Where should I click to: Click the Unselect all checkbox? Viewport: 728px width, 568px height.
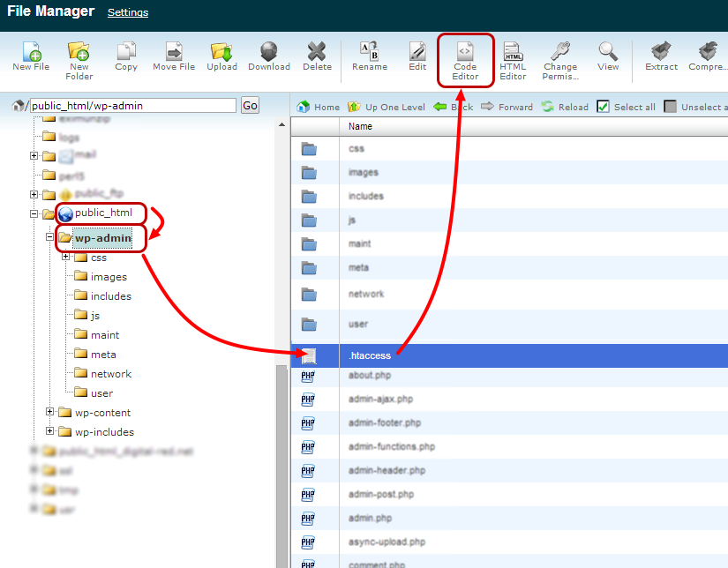point(670,107)
